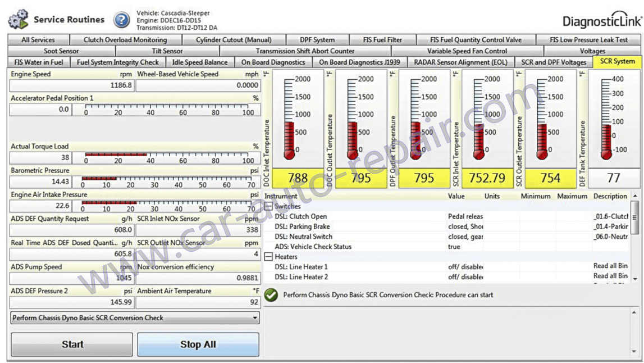
Task: Click the green checkmark status icon
Action: [x=271, y=295]
